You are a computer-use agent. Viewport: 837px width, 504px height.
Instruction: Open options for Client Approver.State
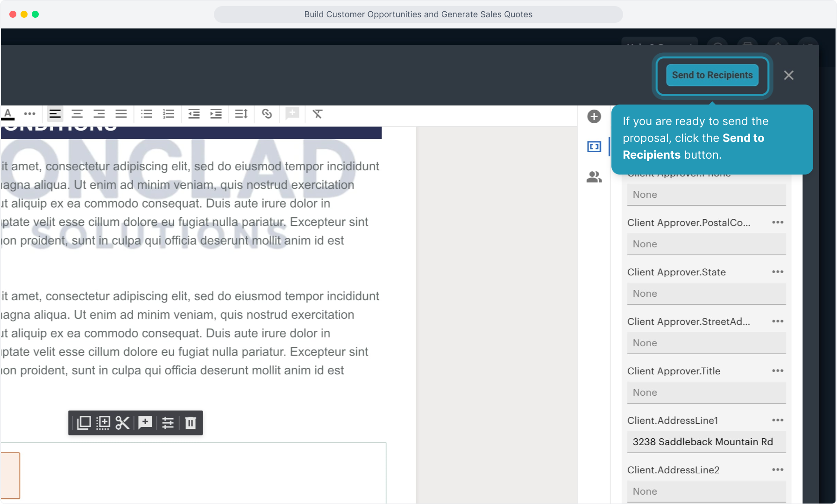point(778,272)
